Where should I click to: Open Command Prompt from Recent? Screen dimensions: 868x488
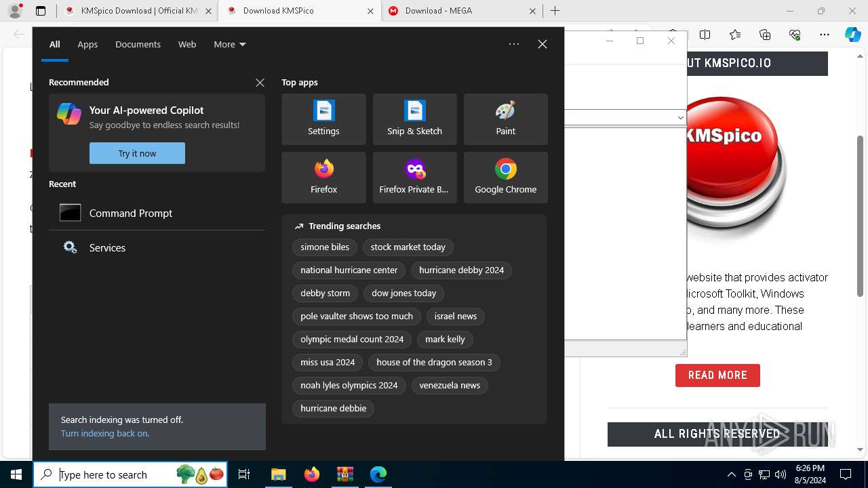(x=157, y=213)
